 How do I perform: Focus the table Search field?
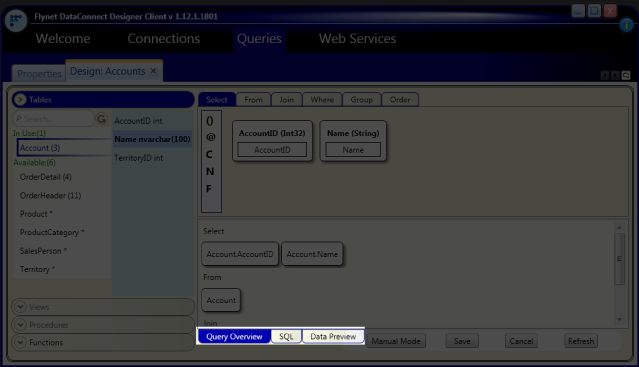[x=53, y=119]
